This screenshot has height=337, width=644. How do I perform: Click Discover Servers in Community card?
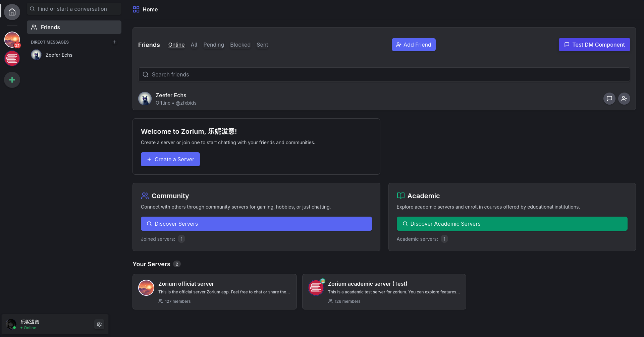[256, 224]
